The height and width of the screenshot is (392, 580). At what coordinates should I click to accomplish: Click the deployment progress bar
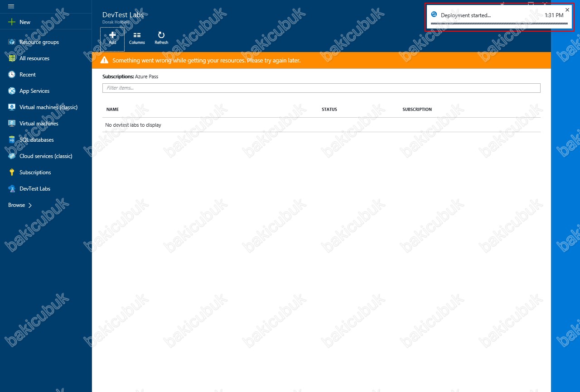499,23
